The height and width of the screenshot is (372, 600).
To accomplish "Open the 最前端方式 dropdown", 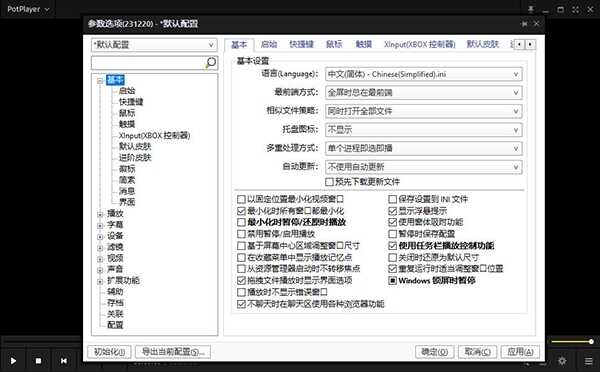I will [424, 93].
